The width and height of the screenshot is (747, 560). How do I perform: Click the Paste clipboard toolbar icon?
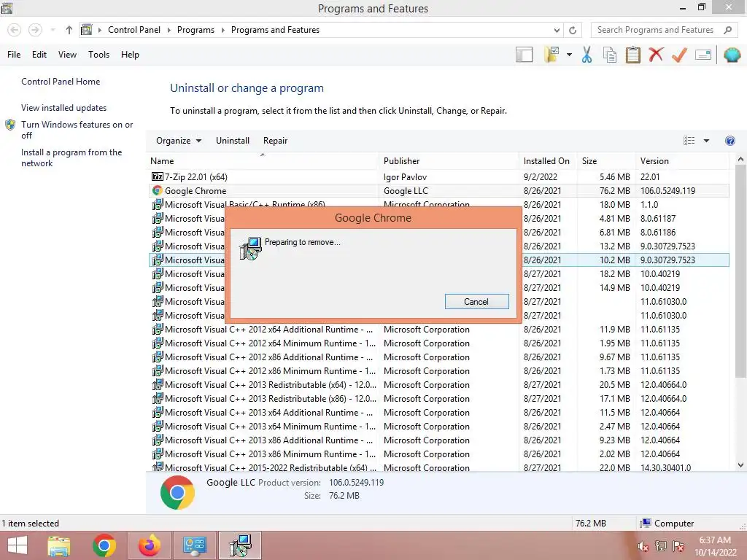[x=632, y=55]
